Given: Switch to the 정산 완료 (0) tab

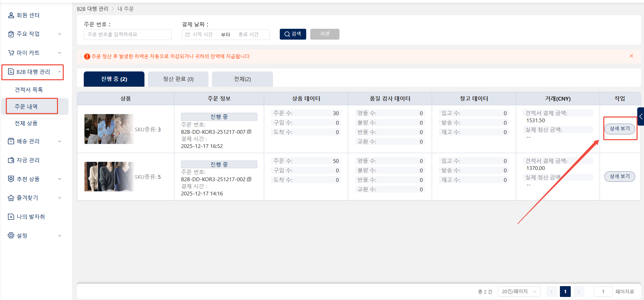Looking at the screenshot, I should click(x=178, y=79).
